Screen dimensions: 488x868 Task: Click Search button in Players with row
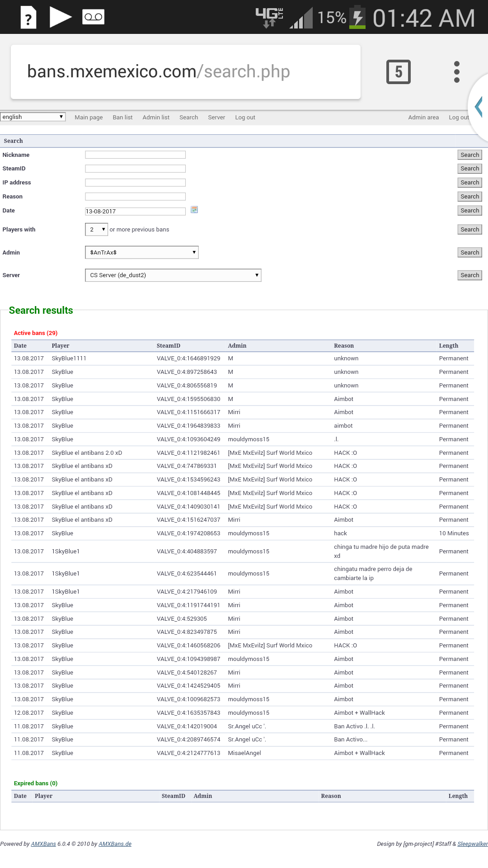(470, 230)
